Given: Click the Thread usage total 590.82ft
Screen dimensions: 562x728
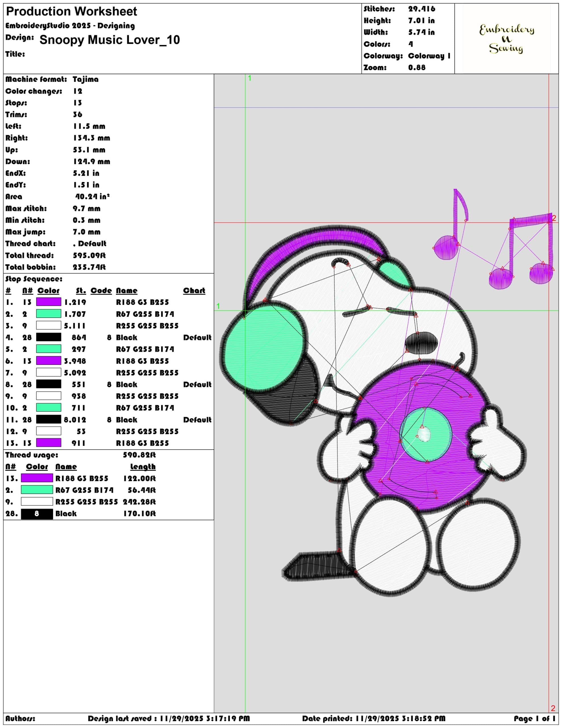Looking at the screenshot, I should [139, 455].
